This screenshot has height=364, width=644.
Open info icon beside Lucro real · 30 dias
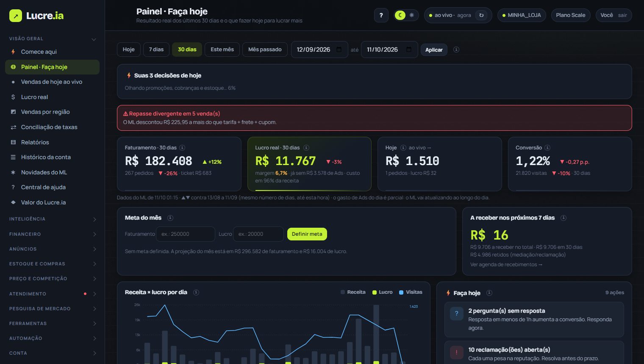pos(306,148)
